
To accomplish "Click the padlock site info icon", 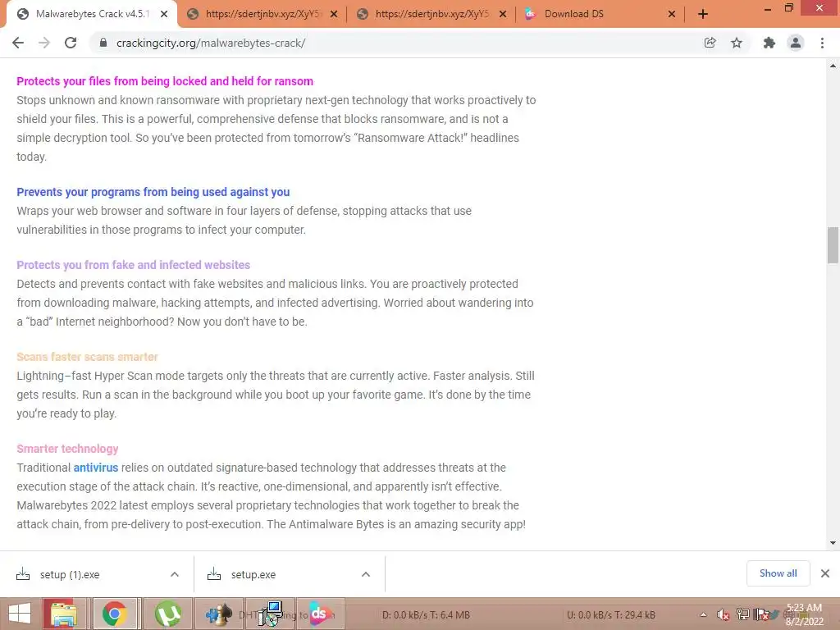I will pyautogui.click(x=103, y=43).
